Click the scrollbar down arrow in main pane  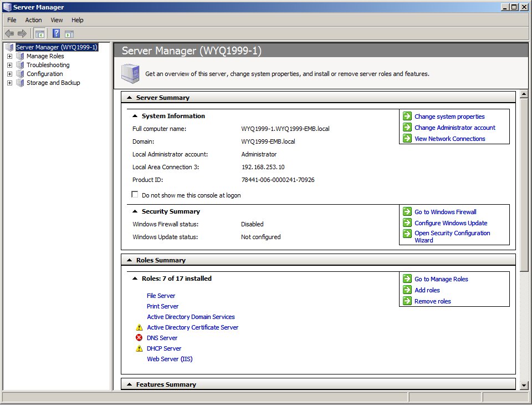[x=524, y=384]
